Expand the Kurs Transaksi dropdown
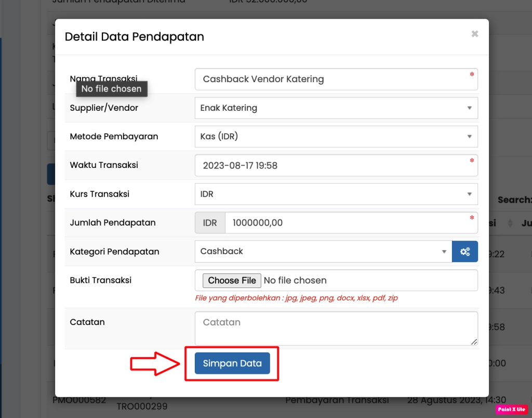This screenshot has height=418, width=532. point(336,194)
